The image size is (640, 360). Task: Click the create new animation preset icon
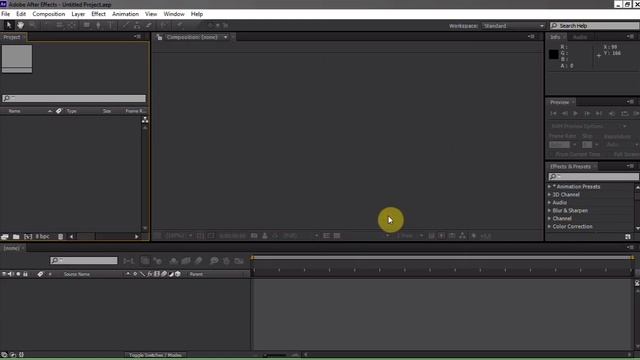click(x=628, y=237)
